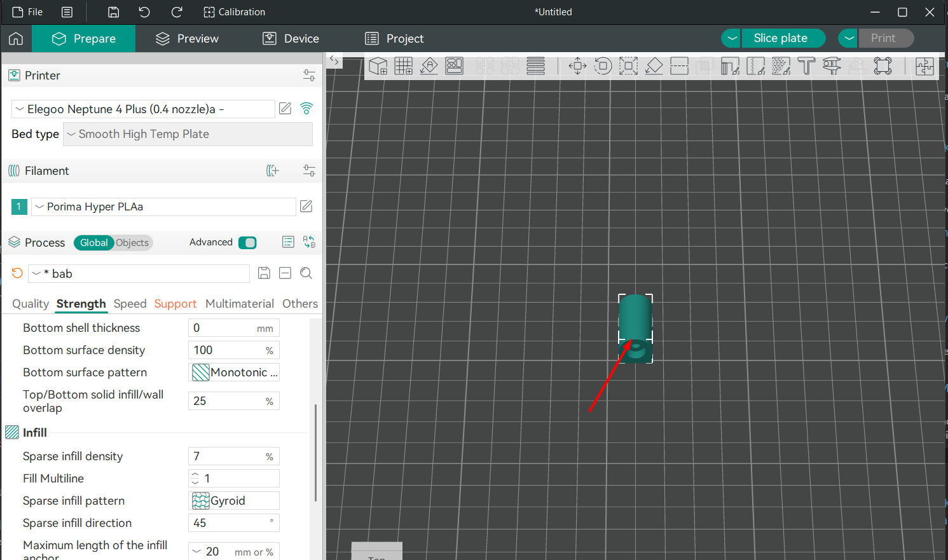Click the printer Wi-Fi connection icon
This screenshot has width=948, height=560.
click(x=306, y=109)
